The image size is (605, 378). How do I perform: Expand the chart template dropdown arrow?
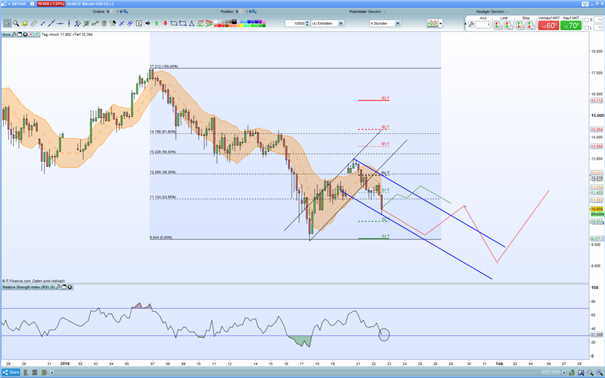(441, 24)
